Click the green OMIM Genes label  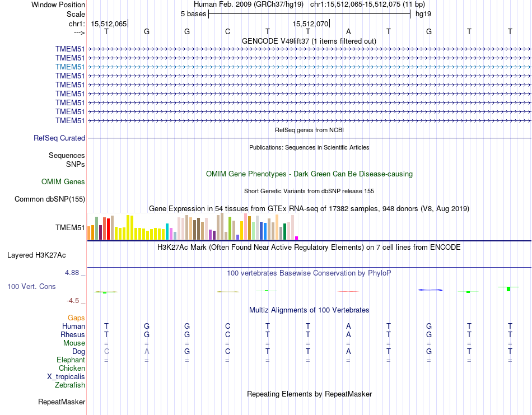(63, 182)
